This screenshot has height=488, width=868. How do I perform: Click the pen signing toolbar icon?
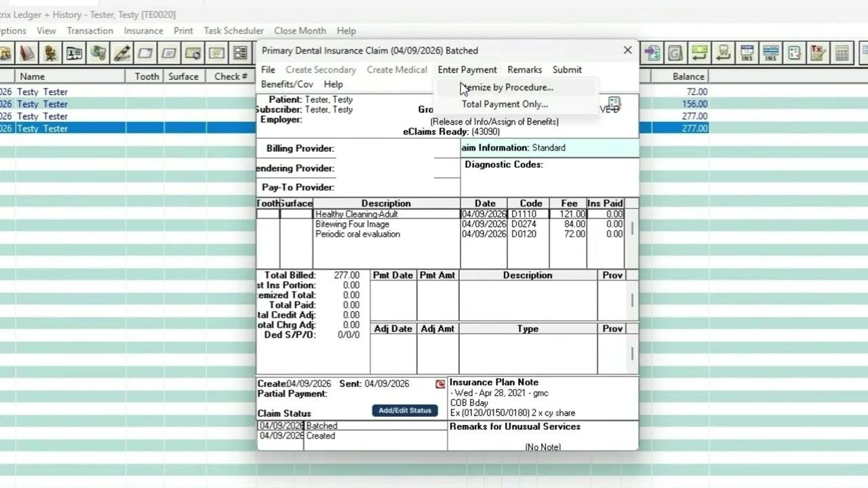point(122,53)
